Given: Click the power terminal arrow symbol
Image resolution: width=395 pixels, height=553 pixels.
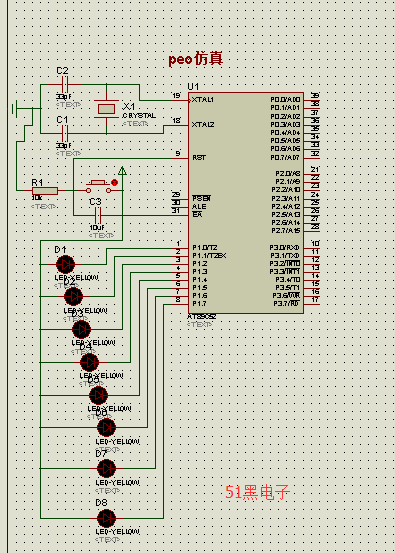Looking at the screenshot, I should (x=122, y=171).
